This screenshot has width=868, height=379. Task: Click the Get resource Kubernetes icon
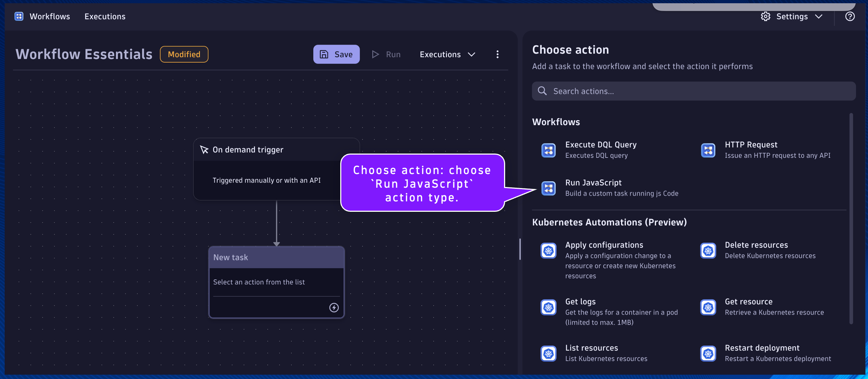(x=708, y=307)
